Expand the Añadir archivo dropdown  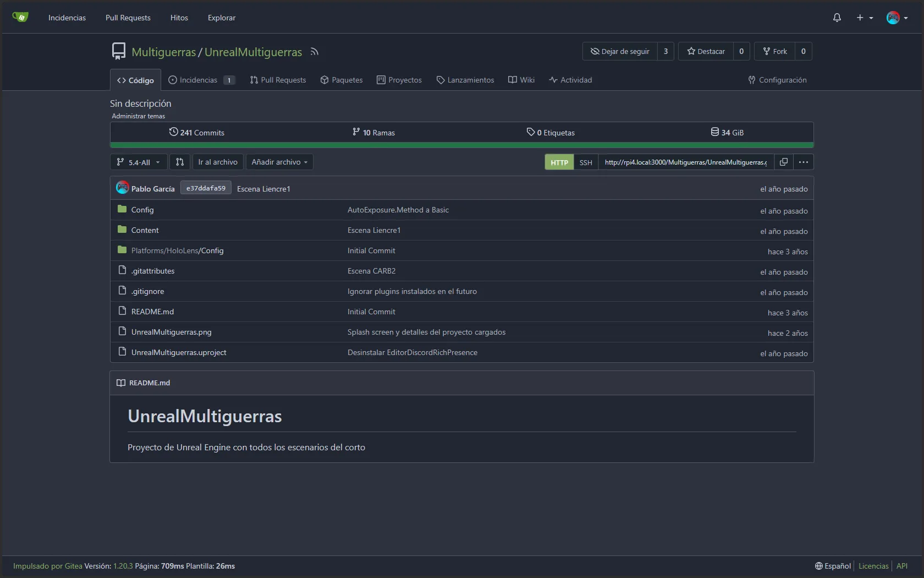(x=279, y=162)
